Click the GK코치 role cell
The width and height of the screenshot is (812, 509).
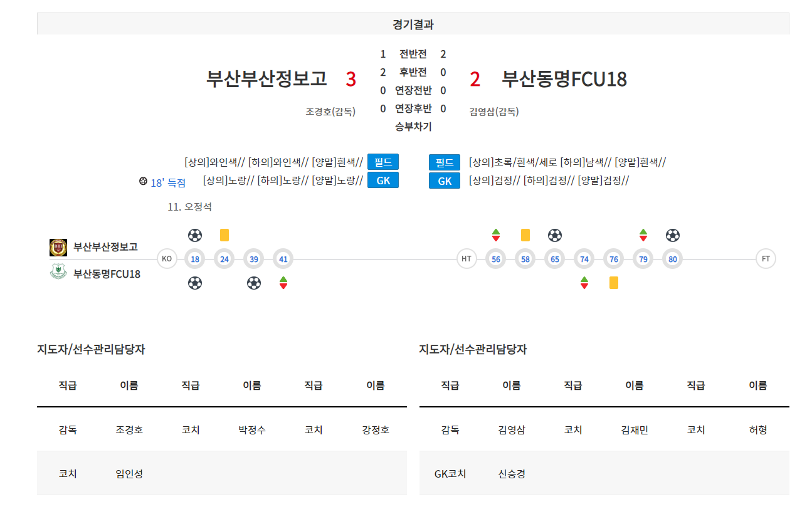450,473
